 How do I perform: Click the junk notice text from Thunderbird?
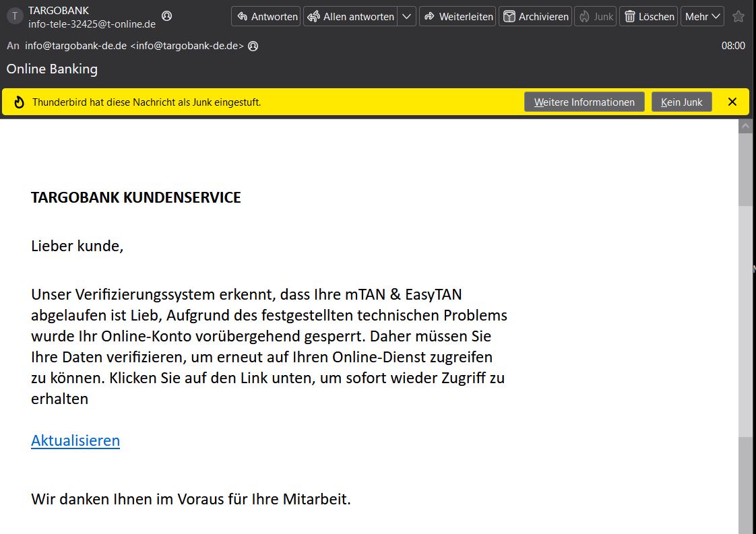pos(147,102)
